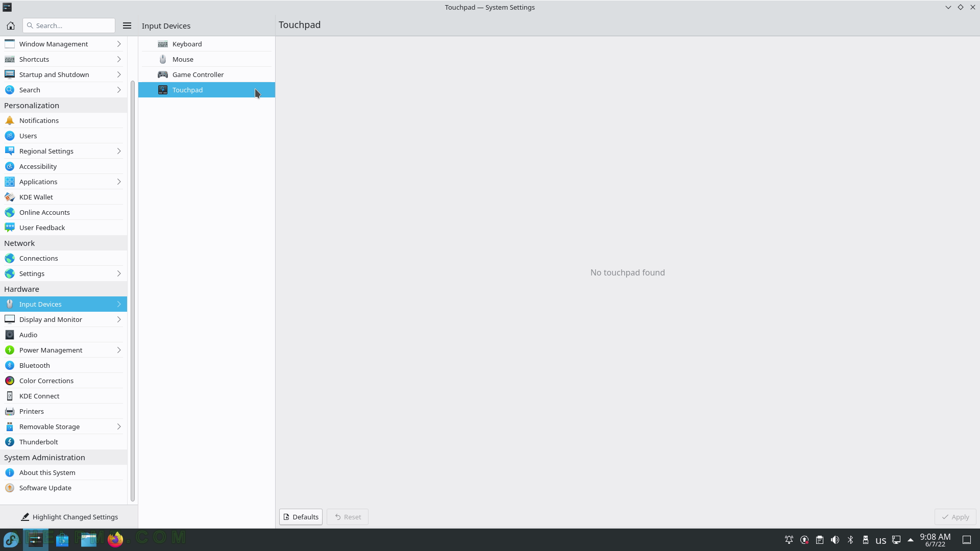This screenshot has width=980, height=551.
Task: Open User Feedback settings
Action: [63, 228]
